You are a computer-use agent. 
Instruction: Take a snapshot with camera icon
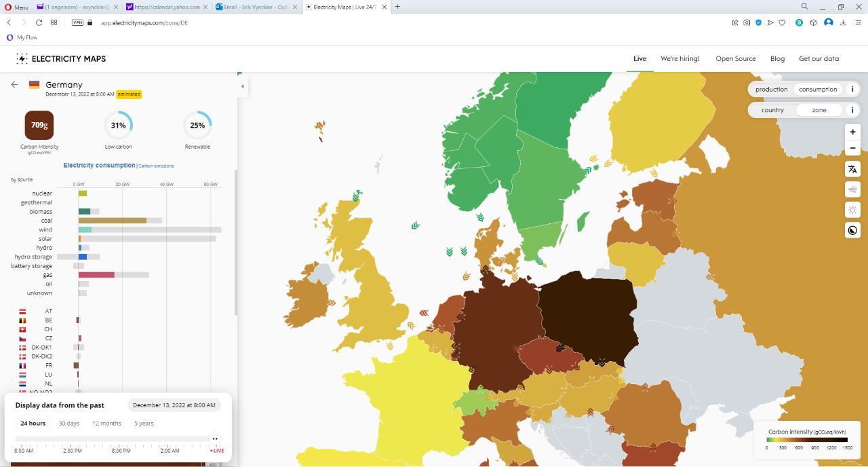[747, 22]
